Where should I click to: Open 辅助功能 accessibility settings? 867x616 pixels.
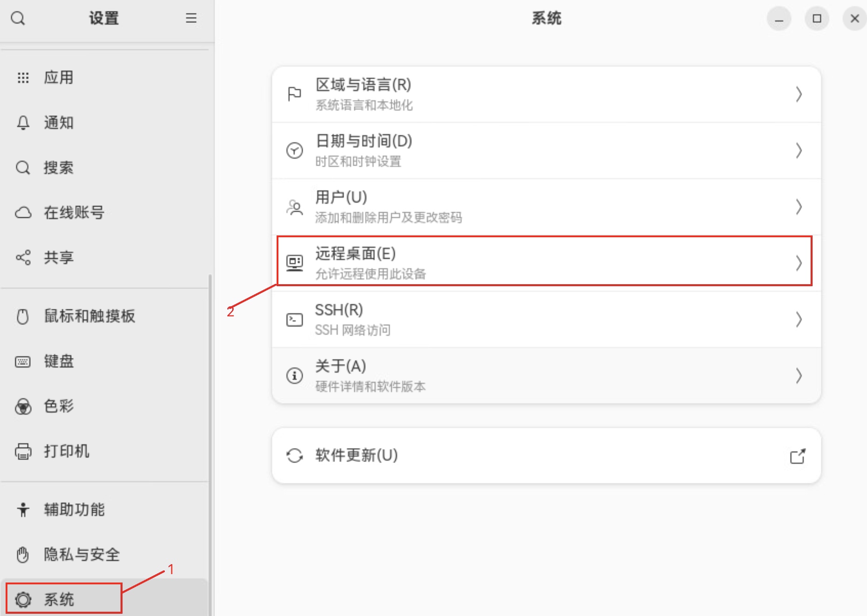pos(75,509)
